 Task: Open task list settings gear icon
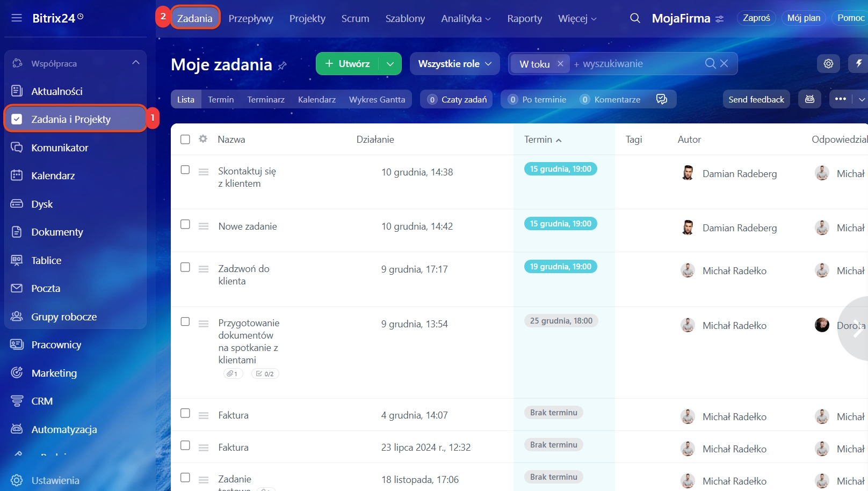[x=828, y=64]
